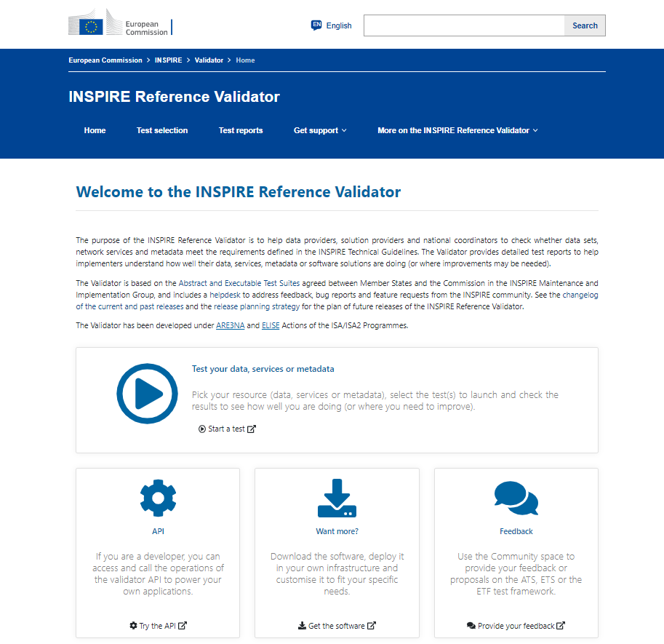664x644 pixels.
Task: Click the Feedback speech bubbles icon
Action: pos(516,498)
